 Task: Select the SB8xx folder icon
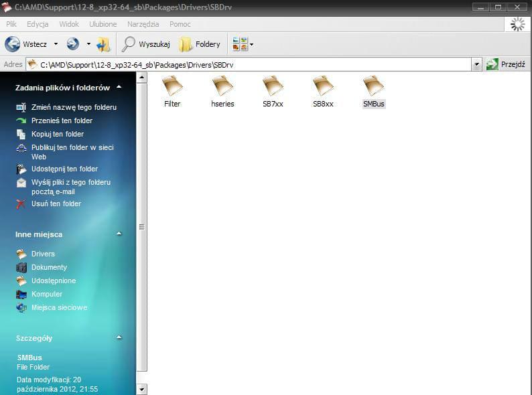[323, 86]
